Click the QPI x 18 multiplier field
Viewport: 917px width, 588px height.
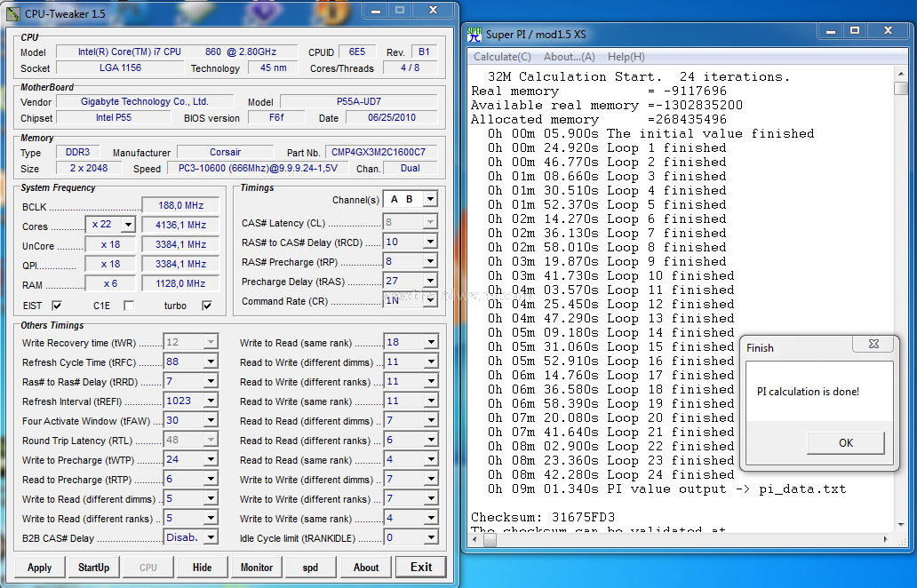[x=110, y=264]
